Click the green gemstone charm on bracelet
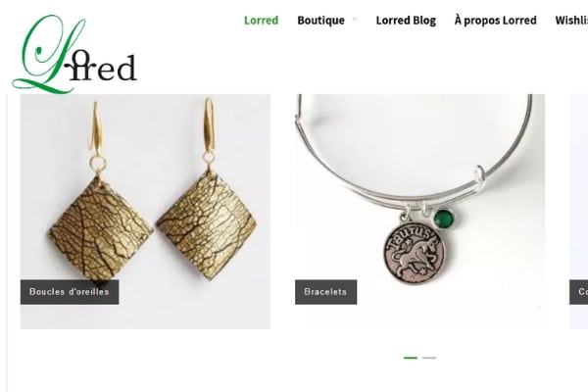588x392 pixels. tap(444, 219)
